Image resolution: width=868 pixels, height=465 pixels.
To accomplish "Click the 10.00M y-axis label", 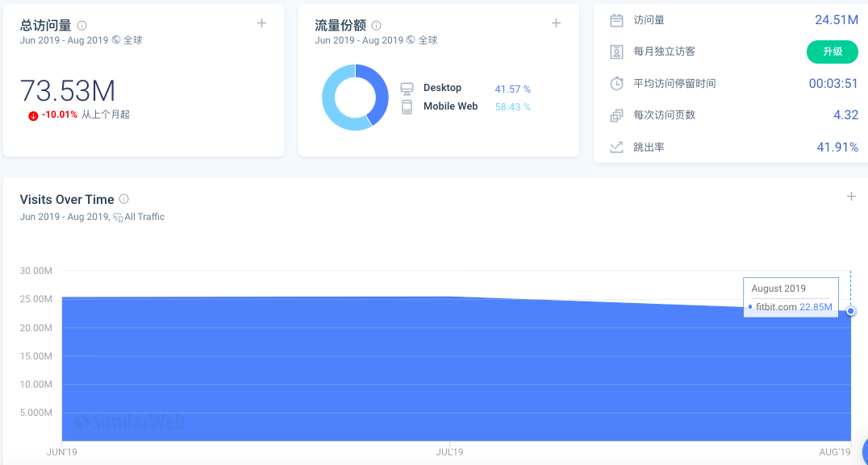I will point(36,384).
